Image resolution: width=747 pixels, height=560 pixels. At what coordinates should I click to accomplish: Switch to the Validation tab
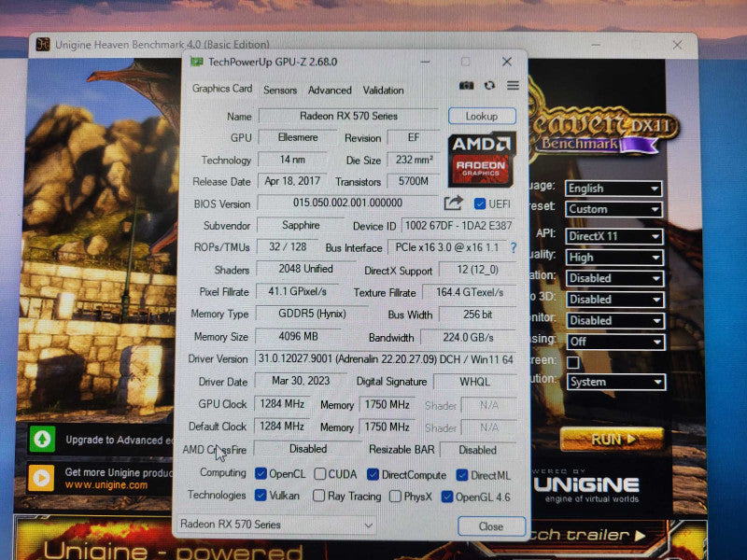click(383, 90)
